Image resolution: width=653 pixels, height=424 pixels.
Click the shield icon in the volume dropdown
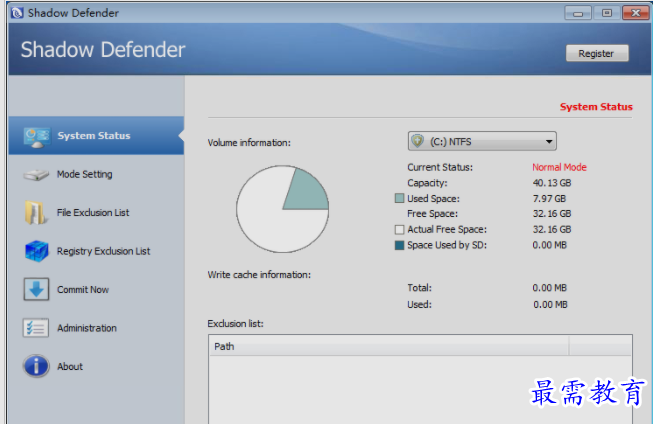(x=418, y=141)
